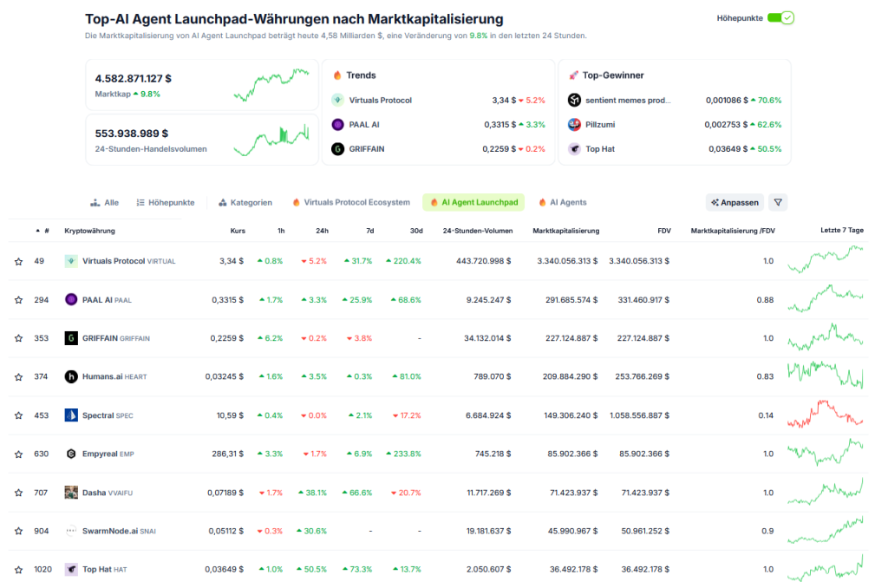Click the 4.582.871.127 $ market cap value
Image resolution: width=888 pixels, height=588 pixels.
pos(133,79)
